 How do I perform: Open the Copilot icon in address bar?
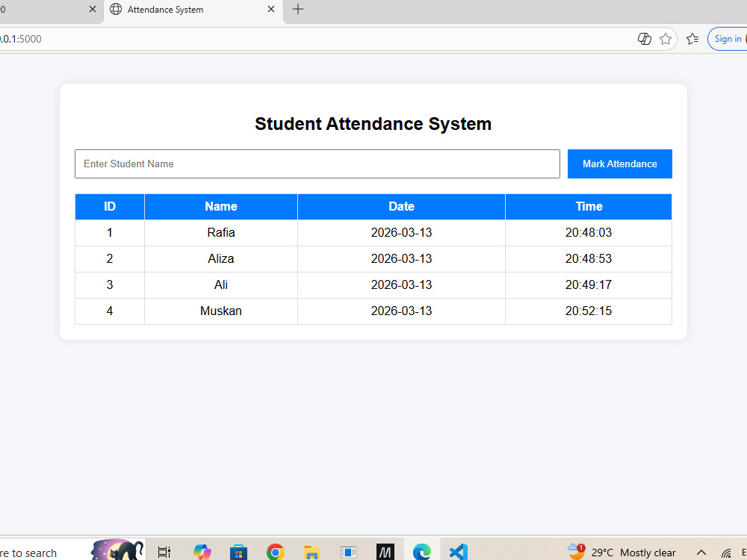[644, 39]
